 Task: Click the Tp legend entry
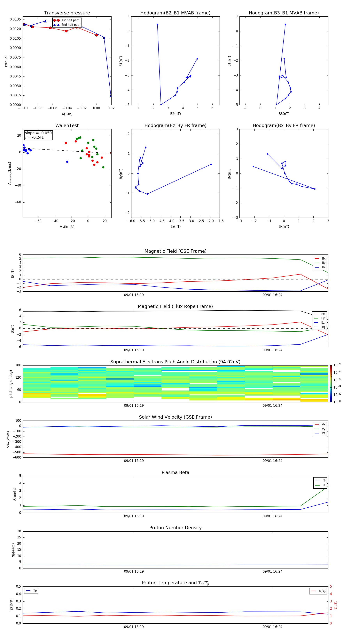tap(31, 591)
